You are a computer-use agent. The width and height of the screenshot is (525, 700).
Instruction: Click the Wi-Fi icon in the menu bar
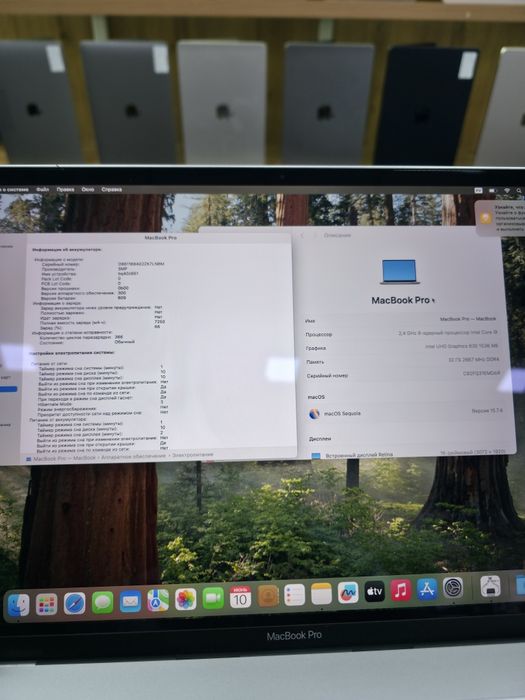pos(507,190)
